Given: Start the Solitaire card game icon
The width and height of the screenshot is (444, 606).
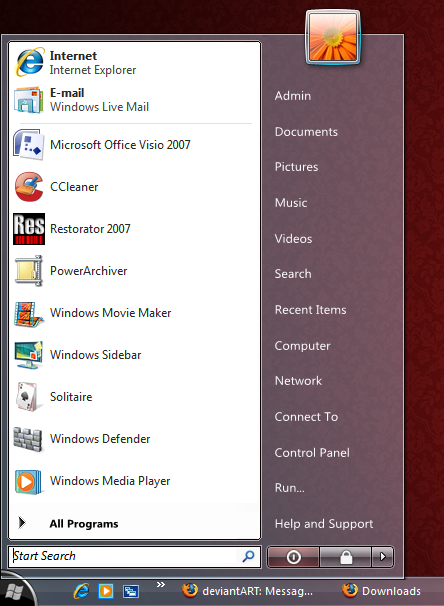Looking at the screenshot, I should 27,397.
